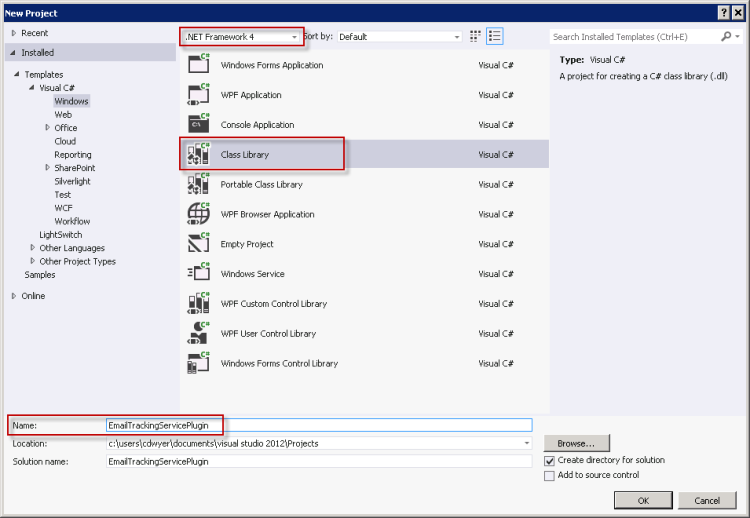Select the Cloud category
Viewport: 750px width, 518px height.
click(65, 141)
